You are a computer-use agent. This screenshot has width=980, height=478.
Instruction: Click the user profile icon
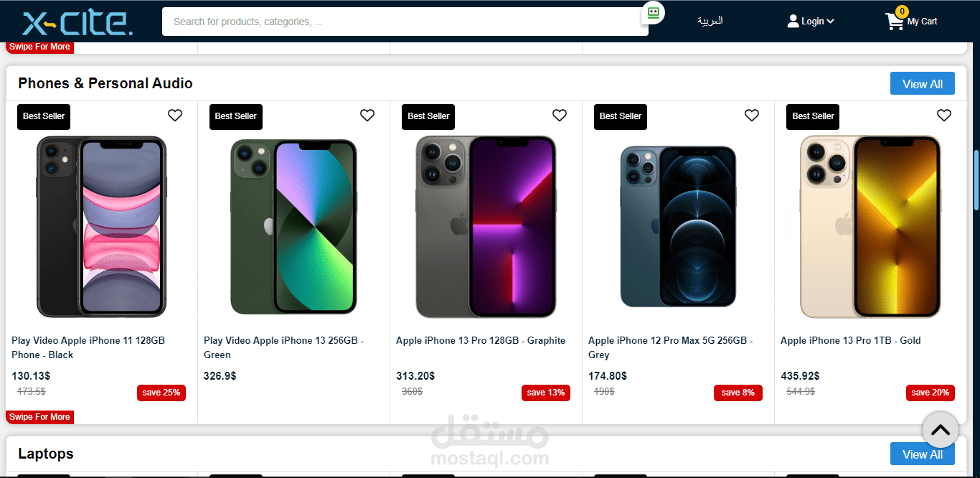pyautogui.click(x=793, y=22)
